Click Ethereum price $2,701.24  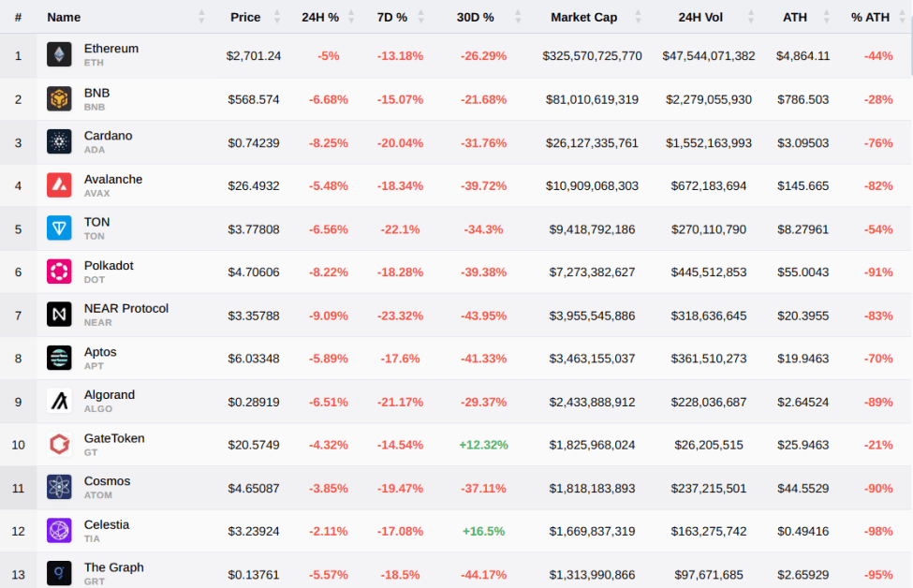(253, 56)
